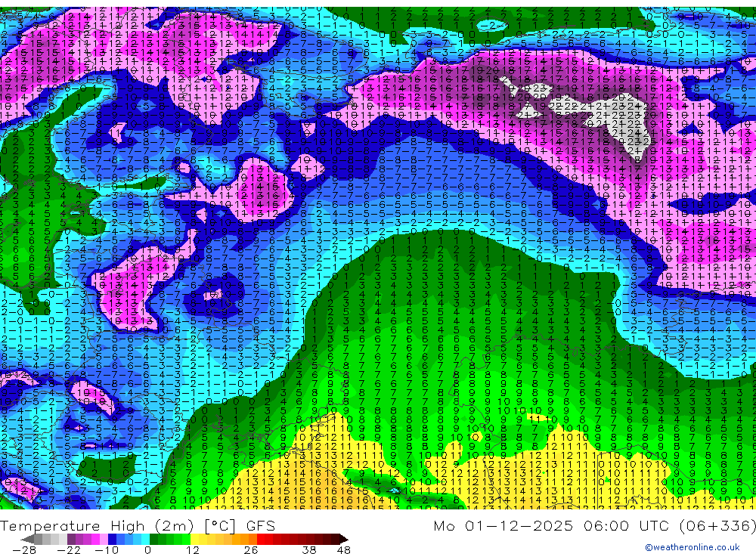Screen dimensions: 756x554
Task: Click the 'Mo 01-12-2025 06:00 UTC (06+336)' timestamp
Action: [x=594, y=525]
